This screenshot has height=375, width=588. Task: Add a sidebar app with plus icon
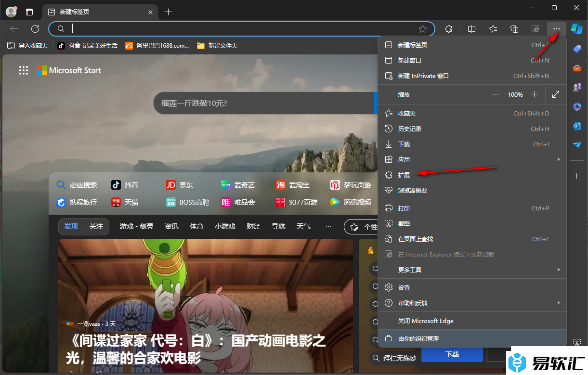tap(577, 176)
